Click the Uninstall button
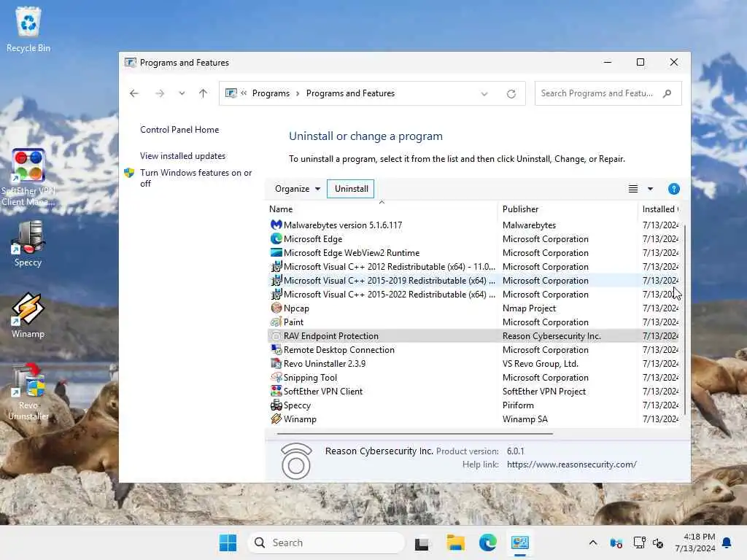This screenshot has height=560, width=747. pos(351,189)
